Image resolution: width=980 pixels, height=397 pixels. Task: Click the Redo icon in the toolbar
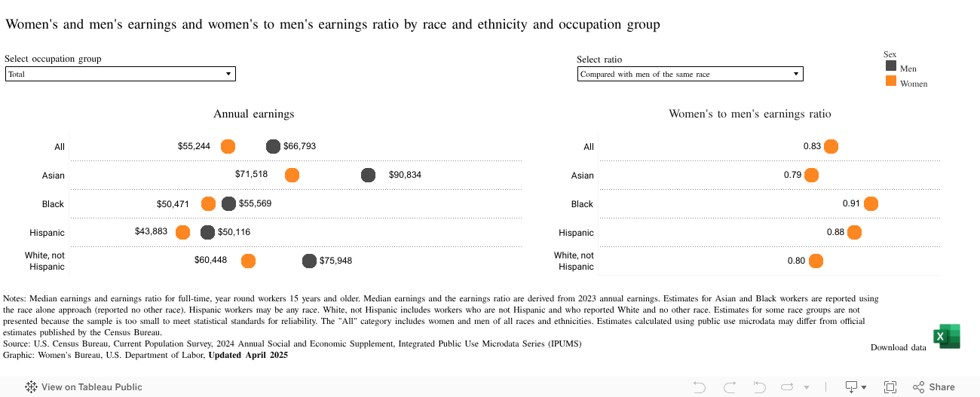(729, 387)
